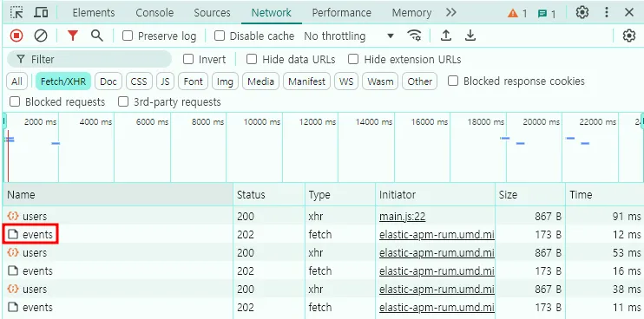This screenshot has height=319, width=644.
Task: Close the DevTools panel
Action: coord(629,13)
